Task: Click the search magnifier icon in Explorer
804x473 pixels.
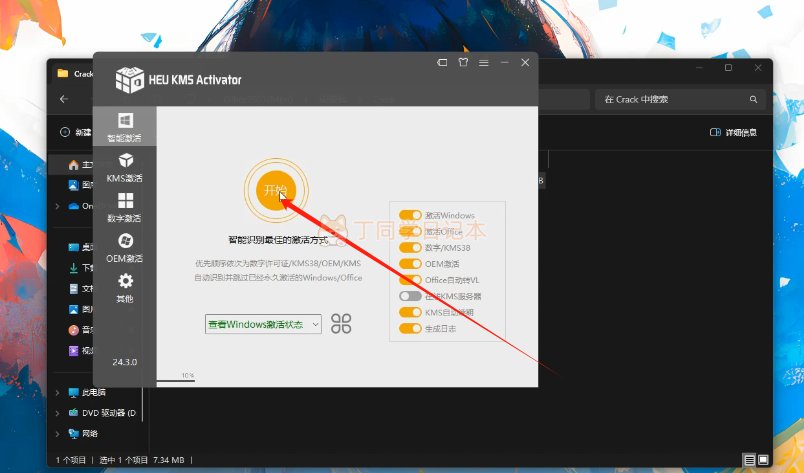Action: tap(753, 100)
